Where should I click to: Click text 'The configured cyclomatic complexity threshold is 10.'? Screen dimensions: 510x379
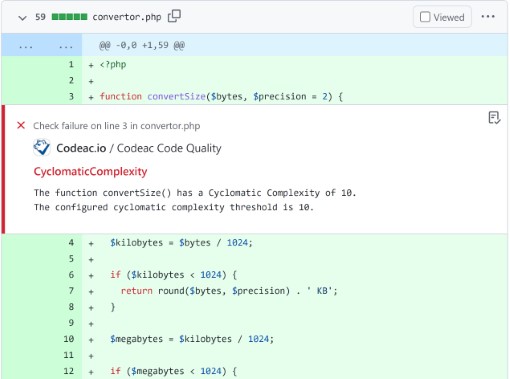coord(174,207)
